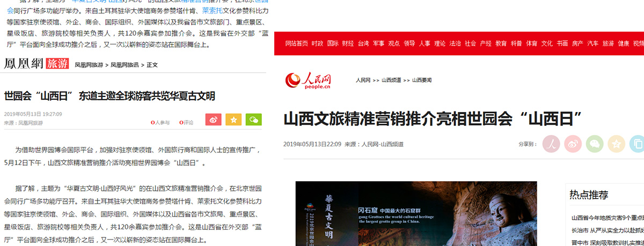Share to Weibo on the people.cn article
Image resolution: width=644 pixels, height=246 pixels.
[x=573, y=144]
